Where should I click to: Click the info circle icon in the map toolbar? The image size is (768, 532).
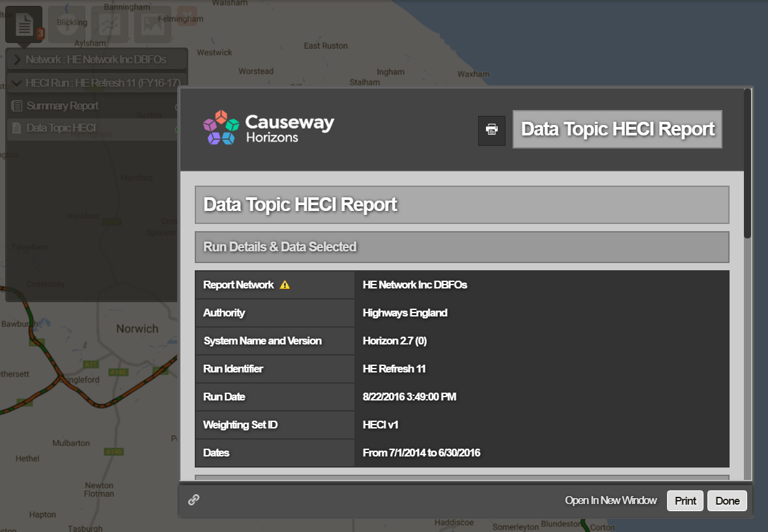tap(66, 24)
